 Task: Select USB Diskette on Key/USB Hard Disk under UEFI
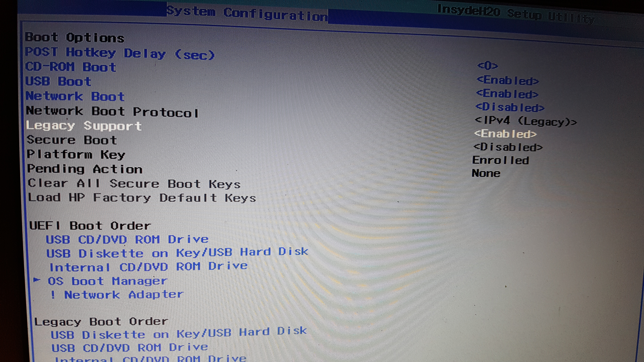[177, 253]
